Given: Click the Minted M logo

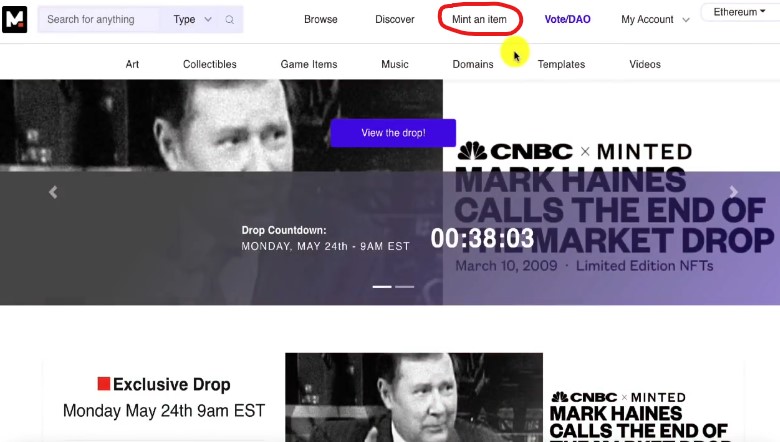Looking at the screenshot, I should pos(15,19).
